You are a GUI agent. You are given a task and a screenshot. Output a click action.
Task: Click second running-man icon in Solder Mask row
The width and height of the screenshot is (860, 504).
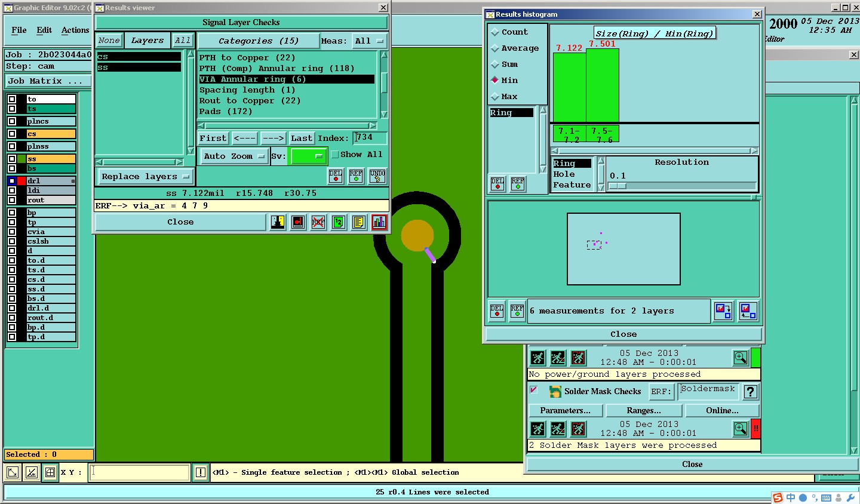point(558,429)
